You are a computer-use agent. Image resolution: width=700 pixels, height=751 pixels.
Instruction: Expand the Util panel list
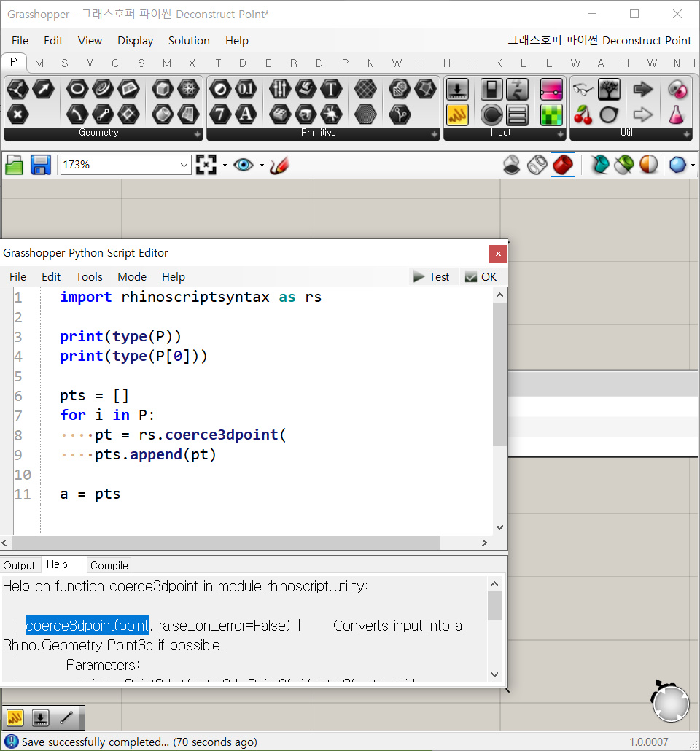(x=687, y=135)
